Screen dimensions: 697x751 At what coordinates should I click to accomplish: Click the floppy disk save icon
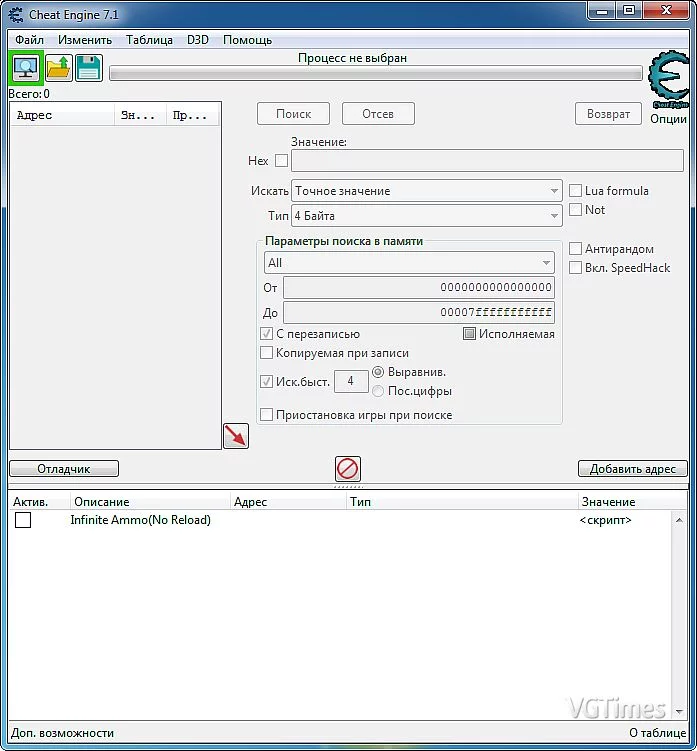89,68
